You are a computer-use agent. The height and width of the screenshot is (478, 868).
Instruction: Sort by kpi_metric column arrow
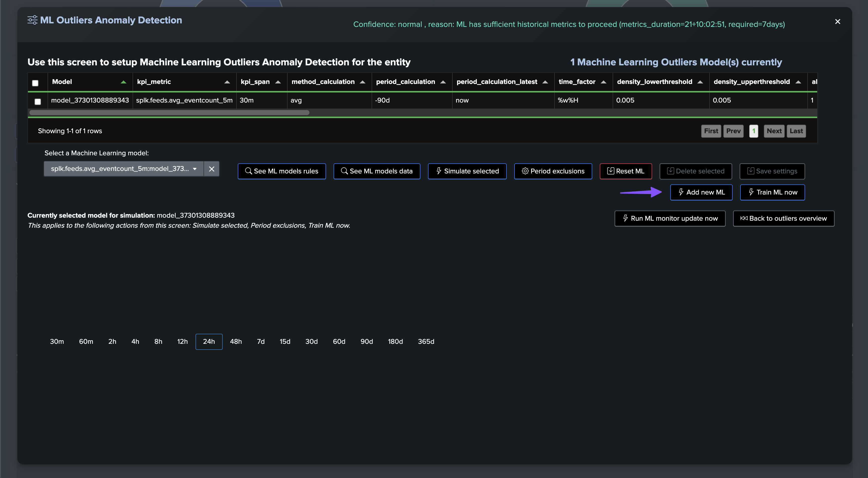(227, 82)
